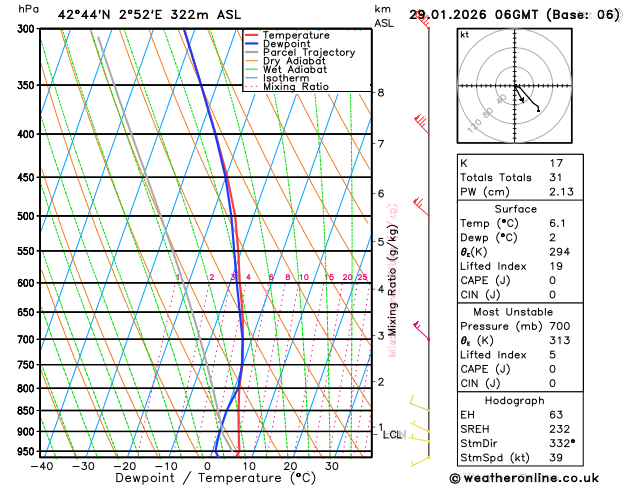629x486 pixels.
Task: Click the PW (cm) value 2.13
Action: (562, 192)
